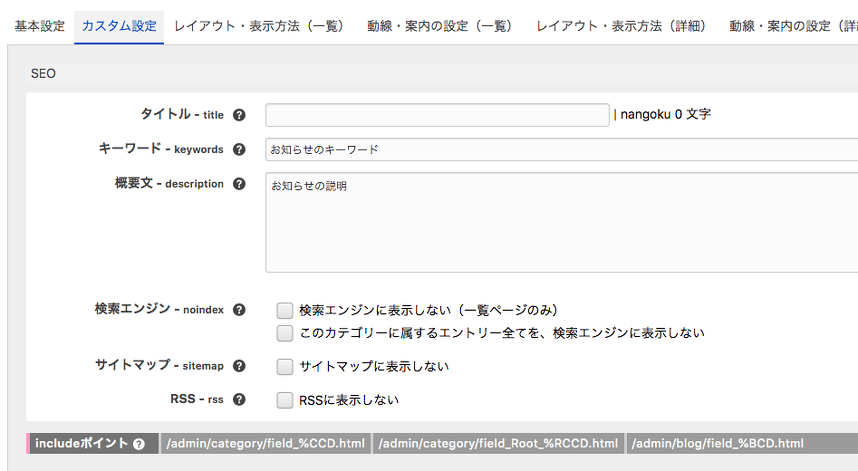Click help icon beside 検索エンジン noindex
The height and width of the screenshot is (471, 858).
point(239,310)
